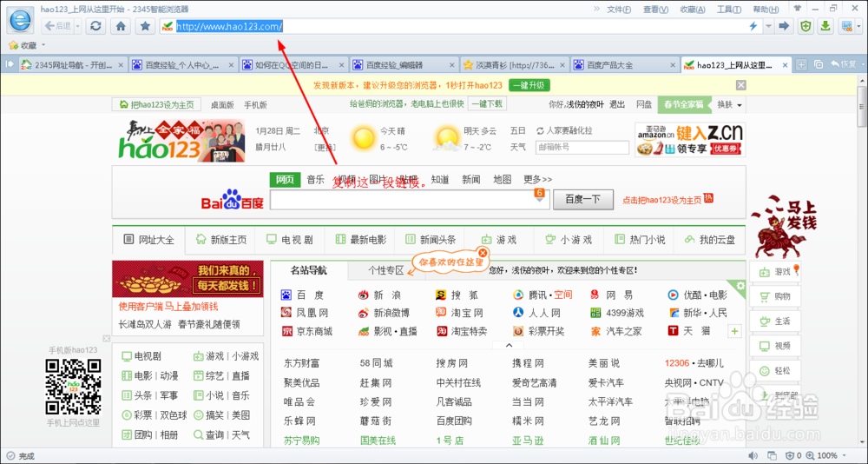The width and height of the screenshot is (868, 464).
Task: Switch to the 百度经验_编辑器 tab
Action: [404, 65]
